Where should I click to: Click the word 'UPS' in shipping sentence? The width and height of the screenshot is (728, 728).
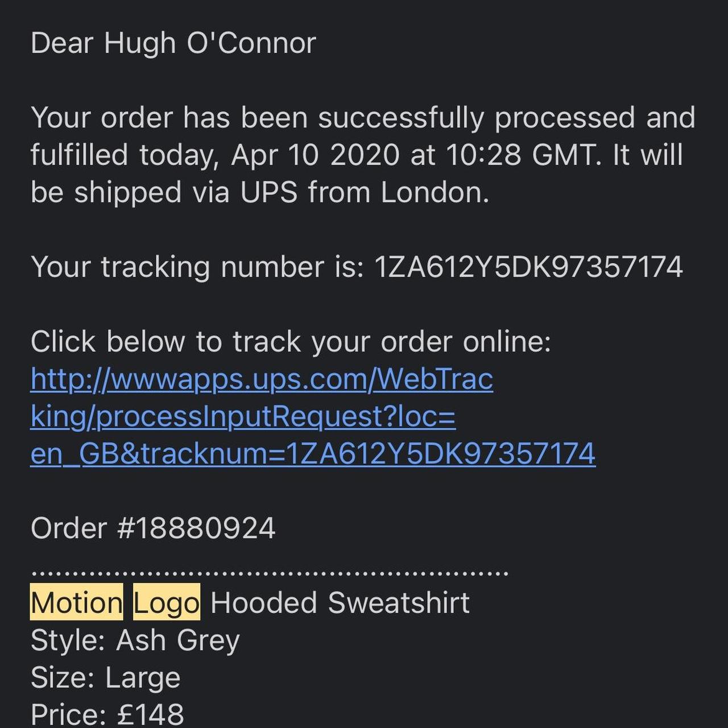(269, 192)
